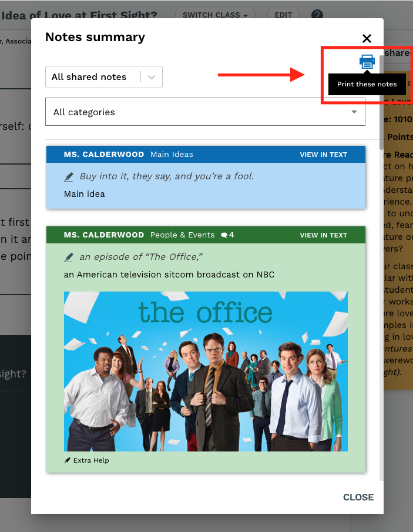Click the All categories dropdown arrow

354,112
